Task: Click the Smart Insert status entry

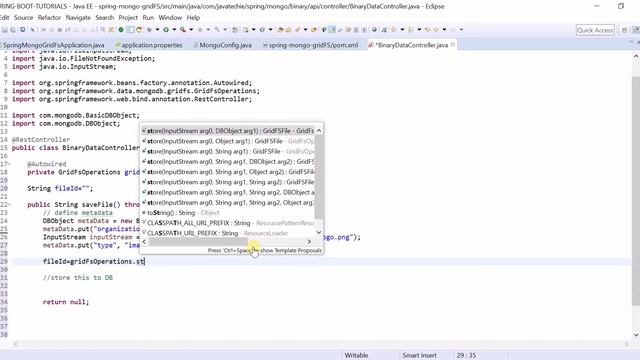Action: point(419,355)
